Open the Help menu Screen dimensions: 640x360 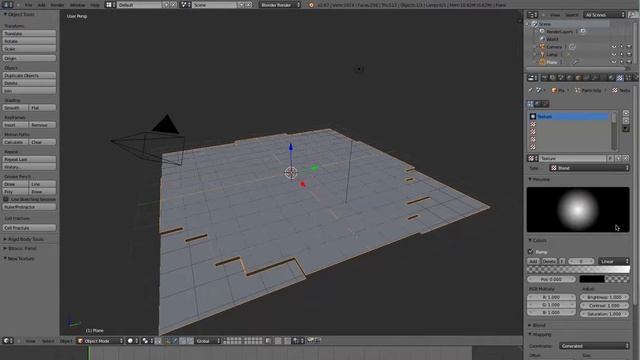[x=95, y=5]
